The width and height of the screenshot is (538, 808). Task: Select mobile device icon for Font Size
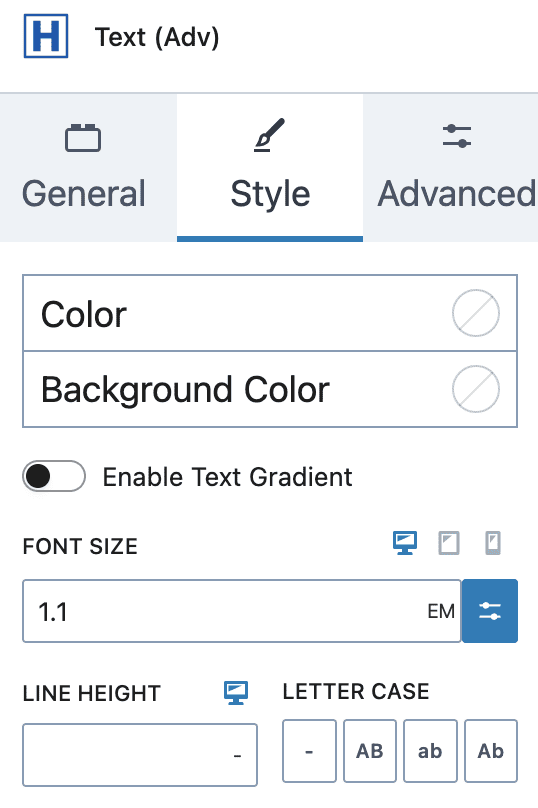tap(493, 543)
